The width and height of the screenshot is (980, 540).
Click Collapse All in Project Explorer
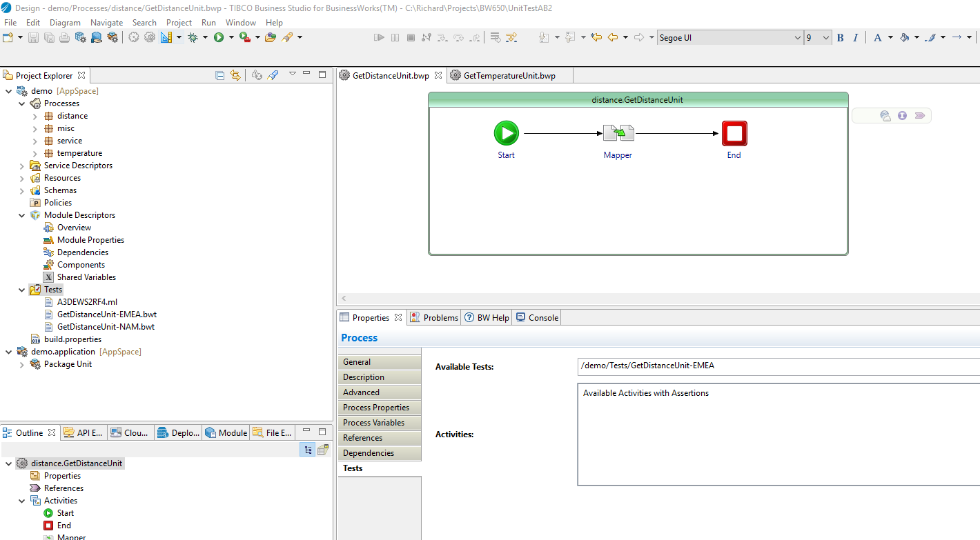tap(219, 75)
